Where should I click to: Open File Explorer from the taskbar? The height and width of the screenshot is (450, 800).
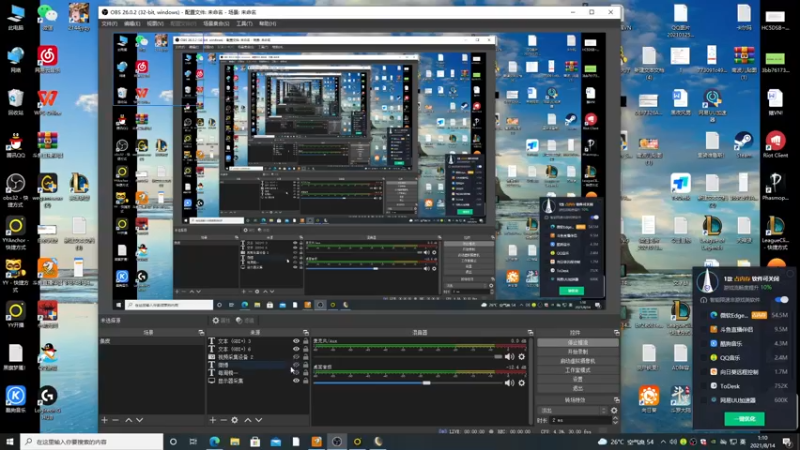(x=235, y=441)
